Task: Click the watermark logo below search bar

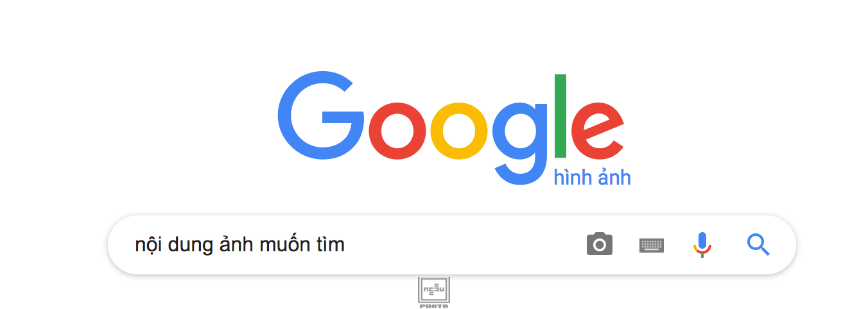Action: pyautogui.click(x=434, y=292)
